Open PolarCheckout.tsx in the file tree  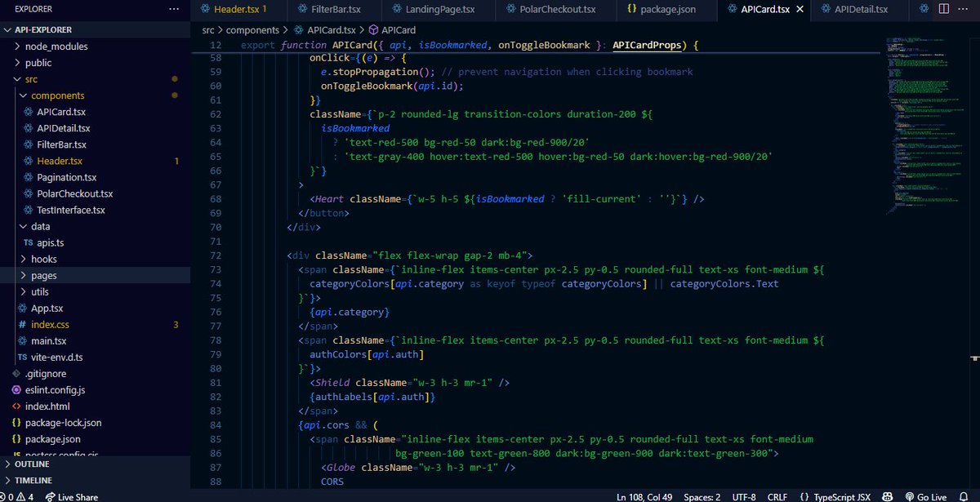tap(74, 193)
